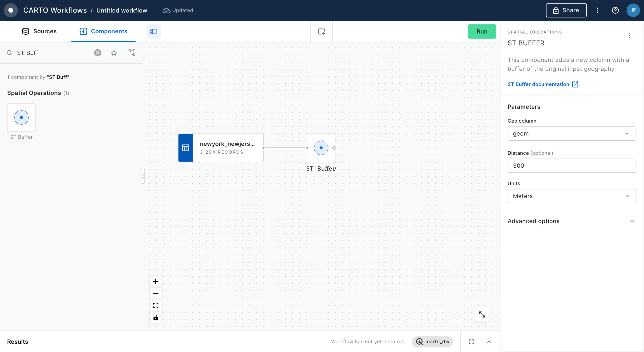Viewport: 644px width, 352px height.
Task: Fit workflow view to screen
Action: coord(156,306)
